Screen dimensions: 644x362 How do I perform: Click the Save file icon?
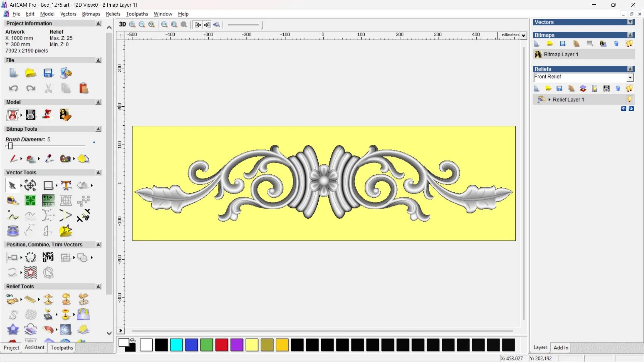[x=48, y=73]
